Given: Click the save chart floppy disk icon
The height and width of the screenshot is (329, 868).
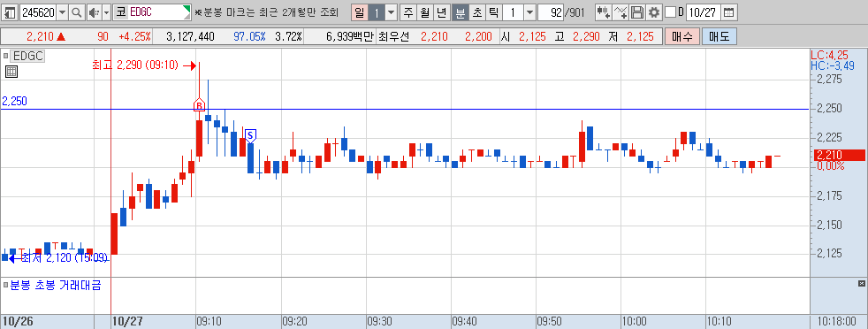Looking at the screenshot, I should pos(637,11).
